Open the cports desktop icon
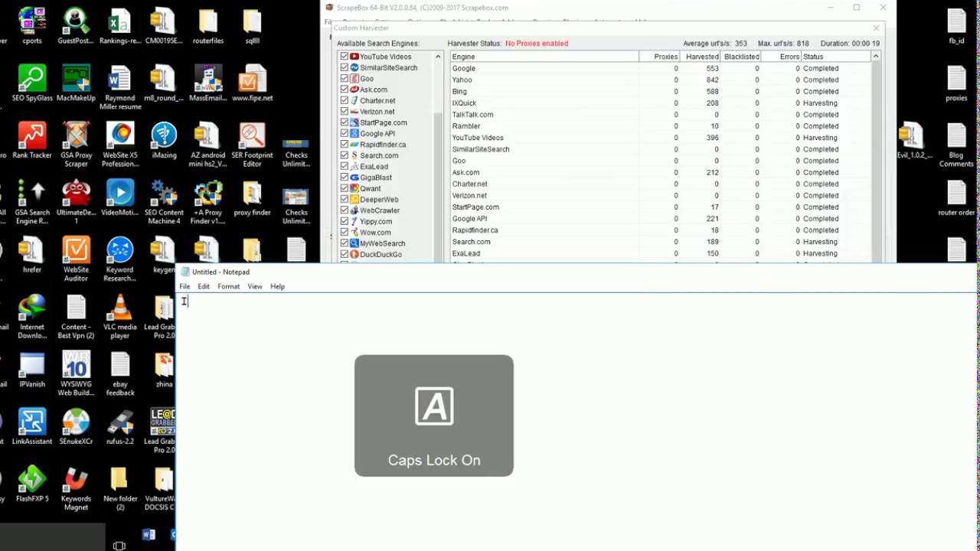The width and height of the screenshot is (980, 551). pos(31,26)
